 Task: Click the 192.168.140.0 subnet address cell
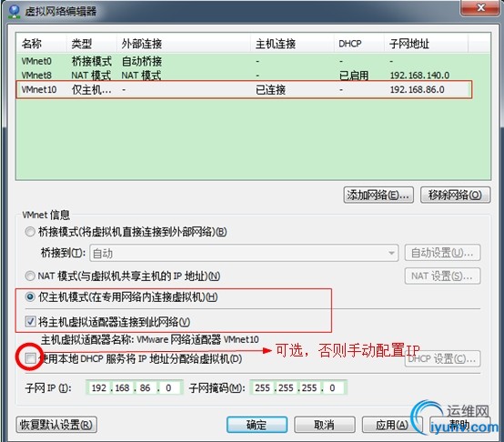pyautogui.click(x=419, y=75)
